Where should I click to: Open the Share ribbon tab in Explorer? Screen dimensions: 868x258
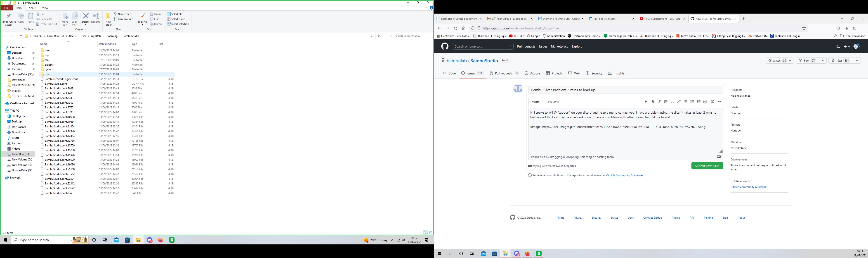pyautogui.click(x=32, y=7)
